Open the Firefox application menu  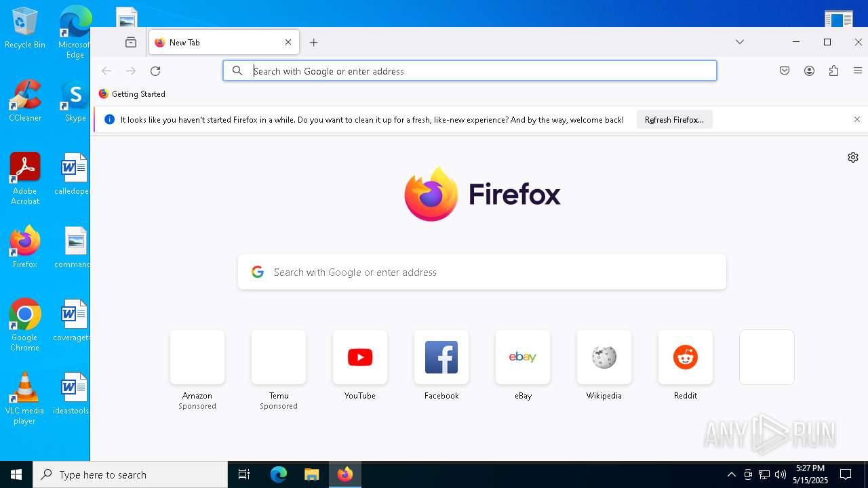pyautogui.click(x=858, y=70)
